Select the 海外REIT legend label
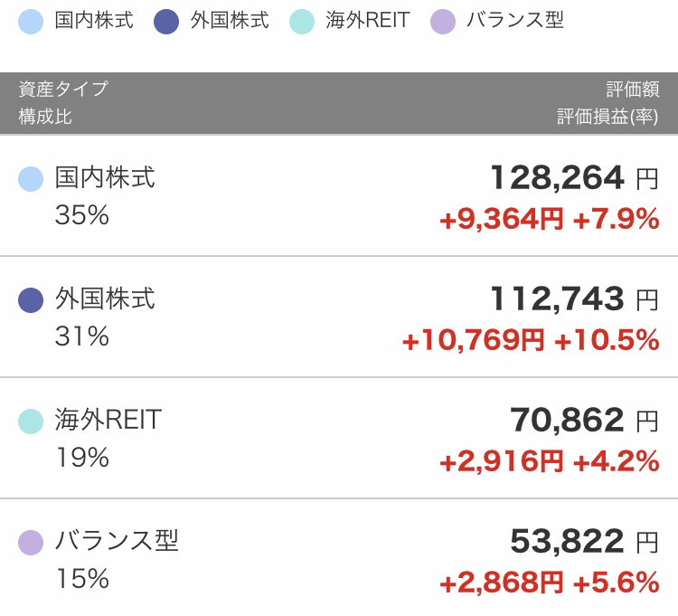Viewport: 678px width, 616px height. click(368, 20)
